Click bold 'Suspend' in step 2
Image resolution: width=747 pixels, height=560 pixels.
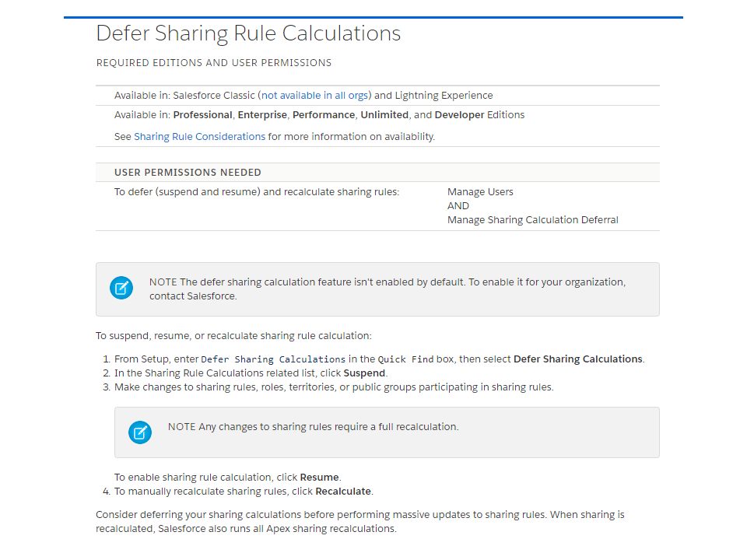364,373
